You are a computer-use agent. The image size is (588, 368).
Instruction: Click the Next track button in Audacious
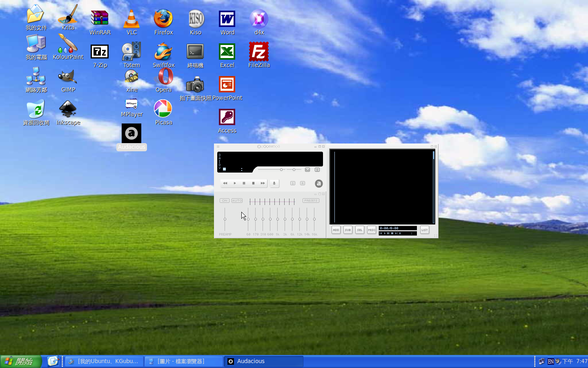[x=263, y=183]
